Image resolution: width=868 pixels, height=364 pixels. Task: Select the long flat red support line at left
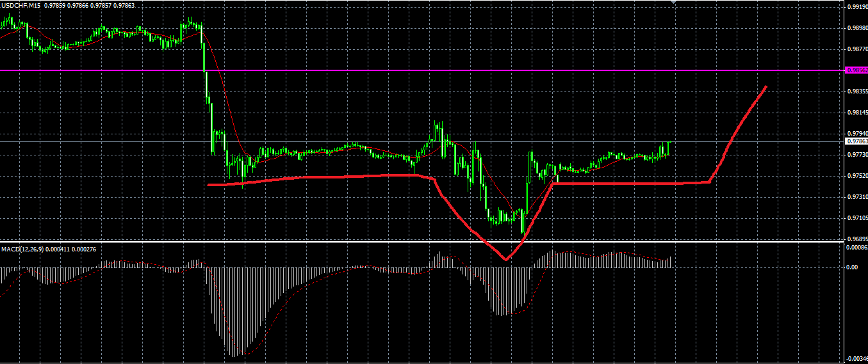tap(314, 178)
